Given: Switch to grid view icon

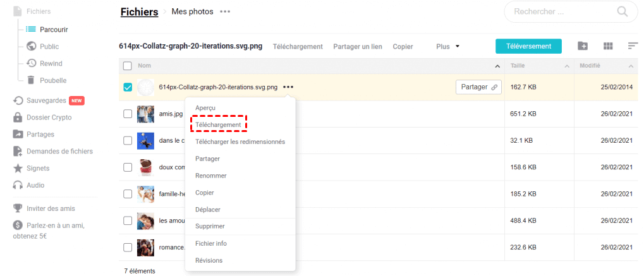Looking at the screenshot, I should (x=608, y=46).
